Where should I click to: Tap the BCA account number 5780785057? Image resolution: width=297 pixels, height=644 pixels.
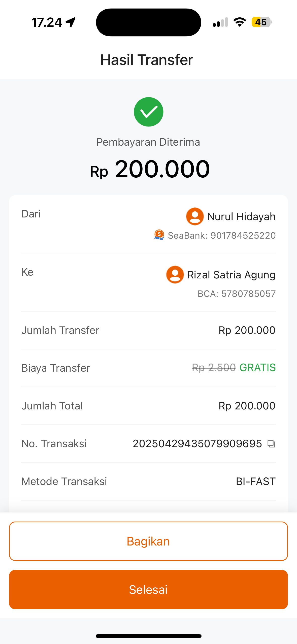coord(248,294)
